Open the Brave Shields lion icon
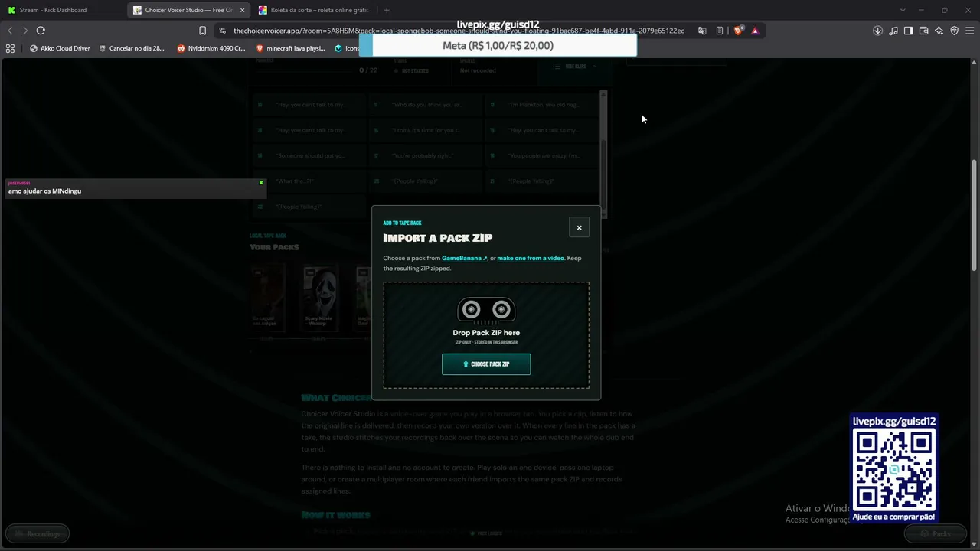This screenshot has width=980, height=551. [738, 31]
